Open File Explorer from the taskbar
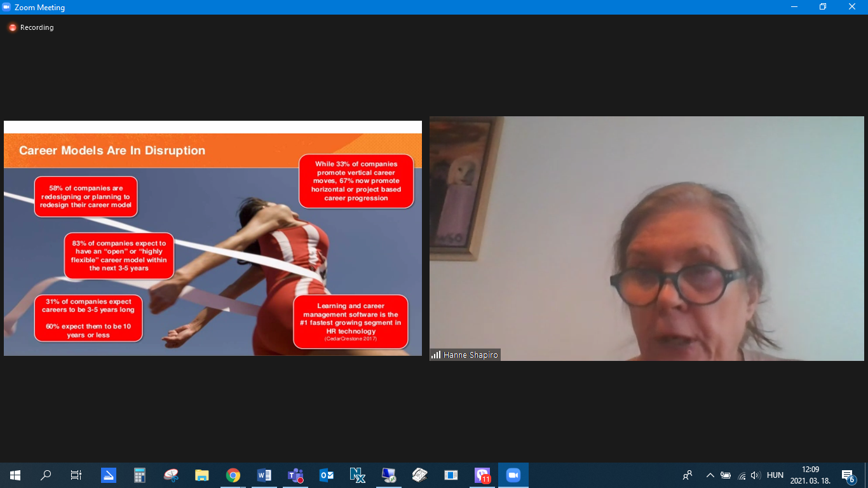This screenshot has height=488, width=868. (202, 475)
